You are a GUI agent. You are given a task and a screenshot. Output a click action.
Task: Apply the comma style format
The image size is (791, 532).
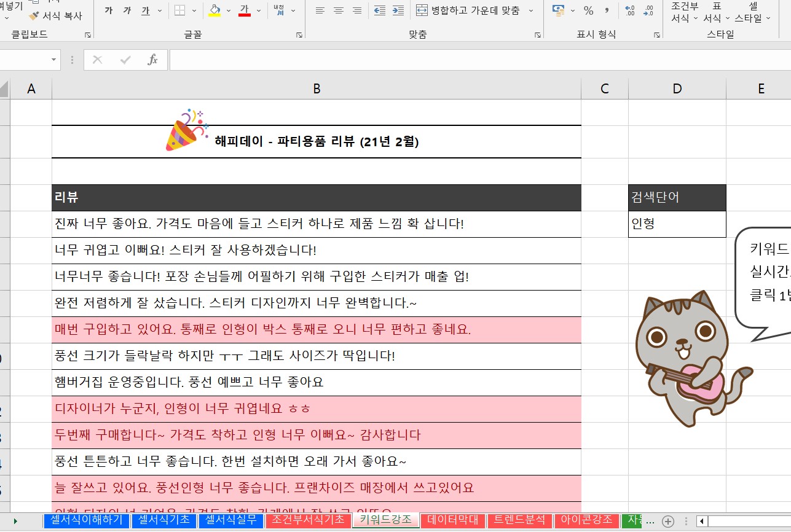click(607, 11)
